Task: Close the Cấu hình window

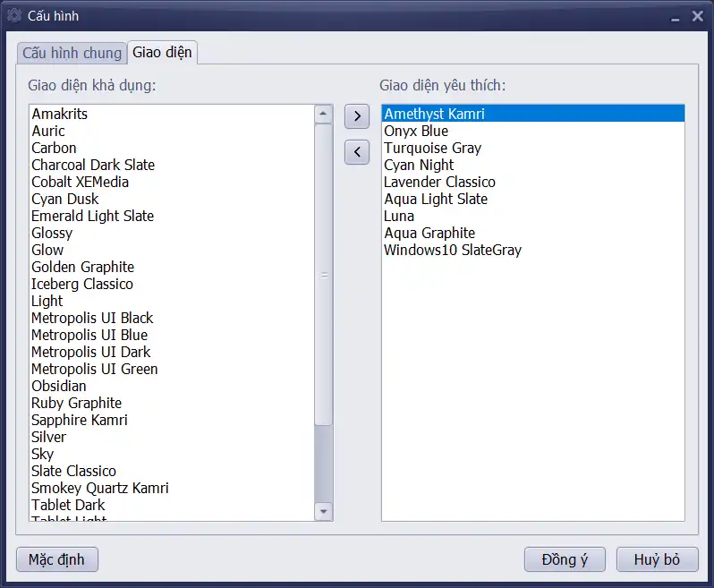Action: 697,16
